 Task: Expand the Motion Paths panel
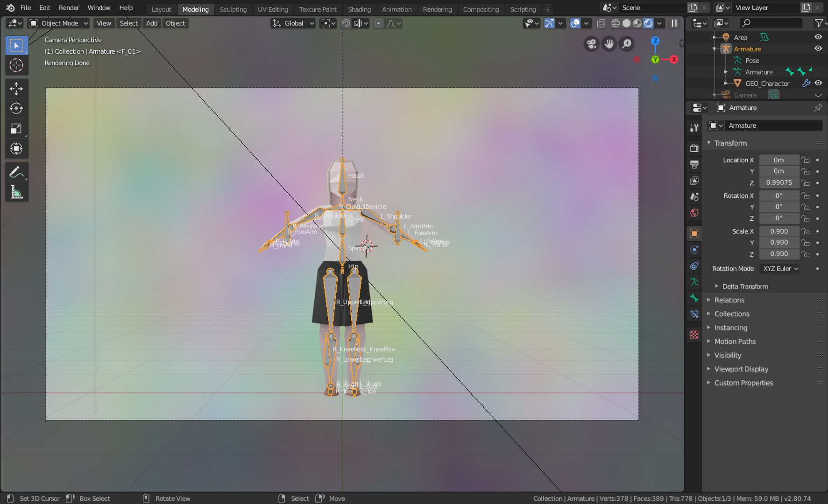[735, 342]
